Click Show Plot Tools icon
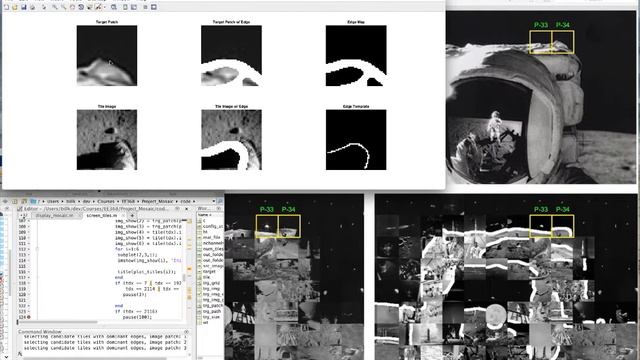 tap(153, 7)
